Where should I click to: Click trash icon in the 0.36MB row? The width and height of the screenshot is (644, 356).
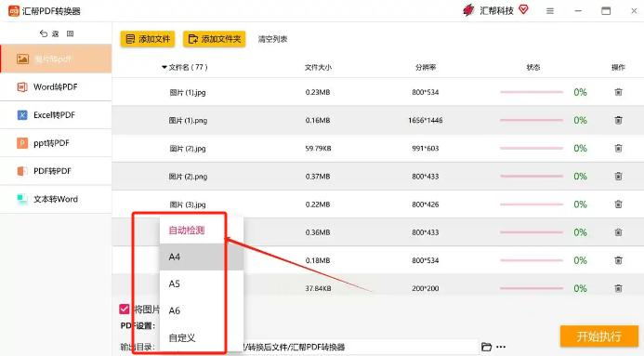(618, 232)
